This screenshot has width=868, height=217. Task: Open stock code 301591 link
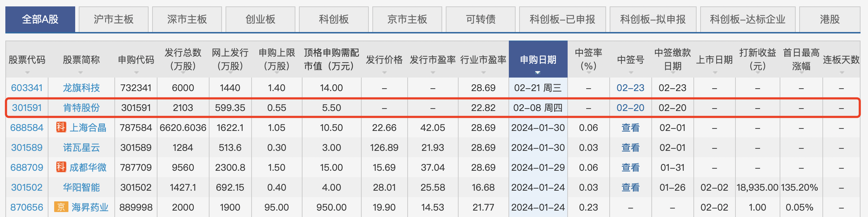point(27,108)
